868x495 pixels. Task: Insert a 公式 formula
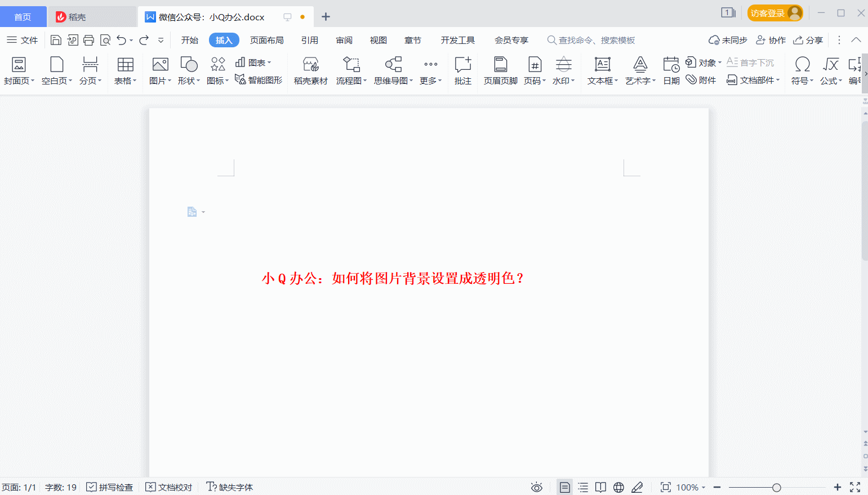pos(829,70)
